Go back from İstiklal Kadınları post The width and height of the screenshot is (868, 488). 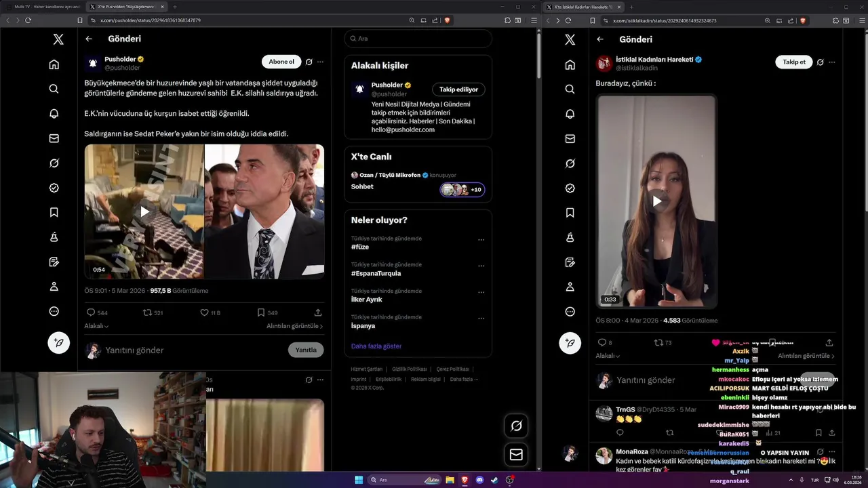600,39
